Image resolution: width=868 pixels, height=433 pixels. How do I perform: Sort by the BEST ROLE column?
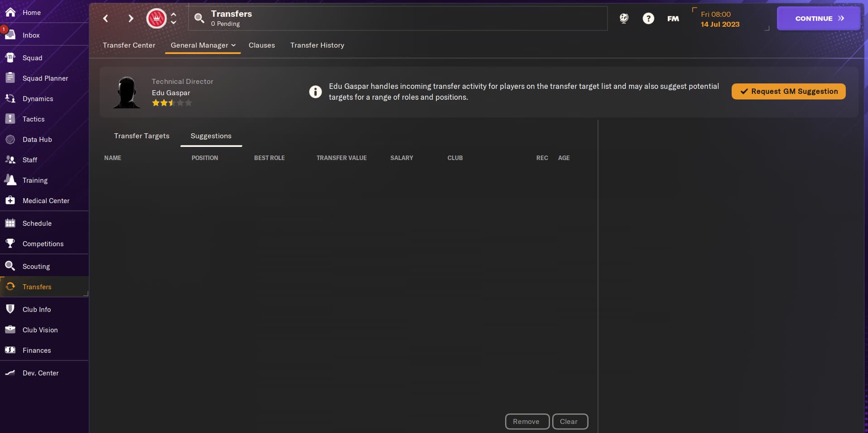270,158
